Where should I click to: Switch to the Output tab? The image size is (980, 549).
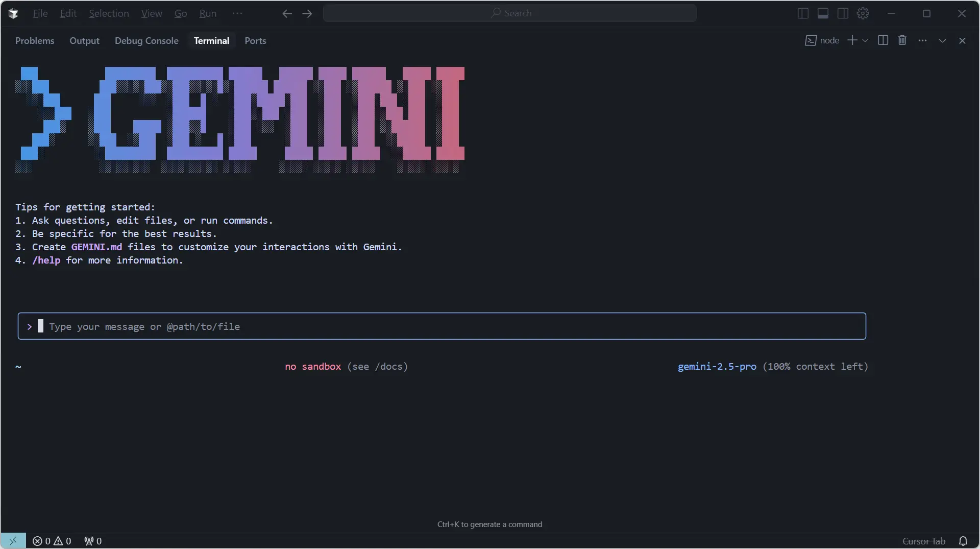[x=84, y=41]
